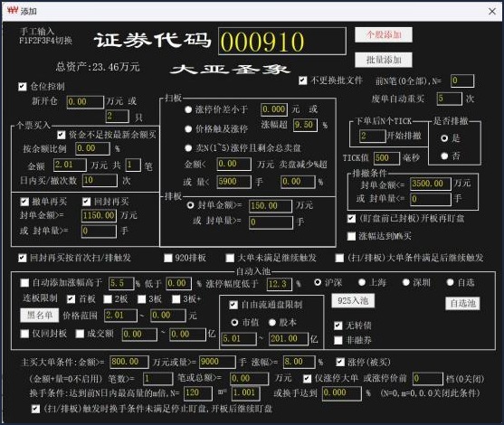The height and width of the screenshot is (425, 504).
Task: Click the 个股添加 button
Action: [384, 34]
